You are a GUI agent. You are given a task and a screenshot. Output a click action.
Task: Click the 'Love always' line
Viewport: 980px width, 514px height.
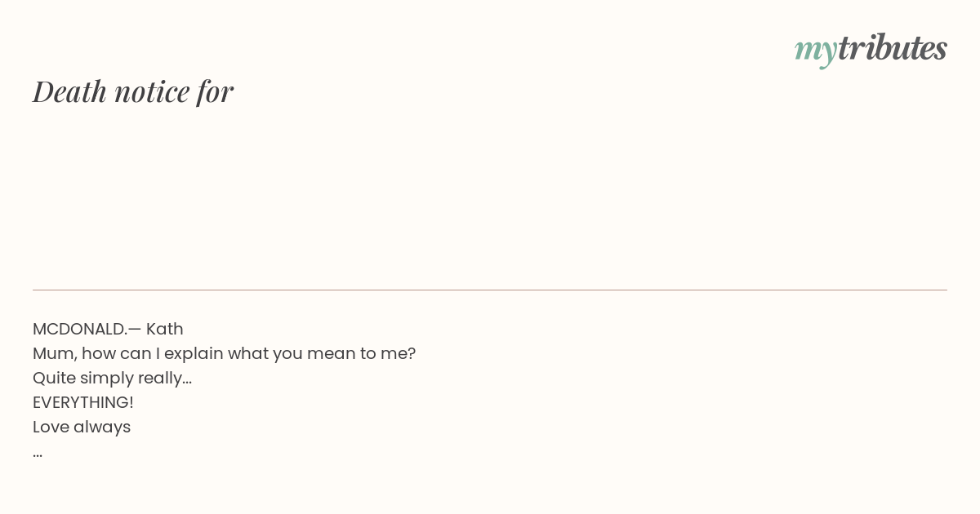[x=82, y=427]
